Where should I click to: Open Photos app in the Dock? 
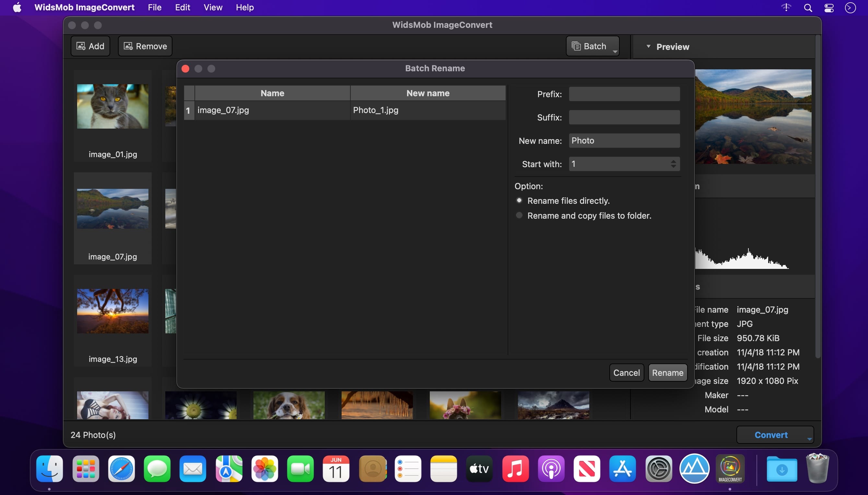point(264,469)
